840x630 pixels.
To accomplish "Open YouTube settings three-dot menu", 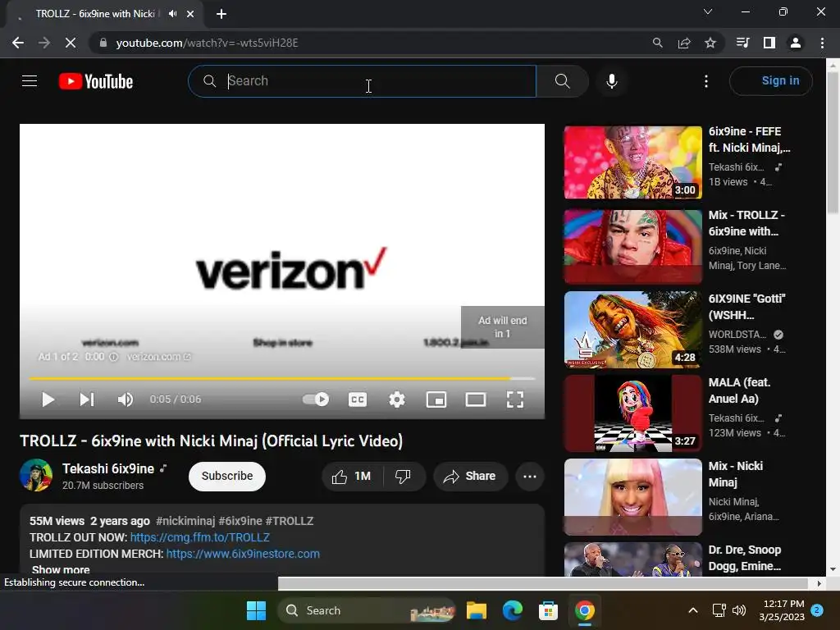I will [706, 81].
